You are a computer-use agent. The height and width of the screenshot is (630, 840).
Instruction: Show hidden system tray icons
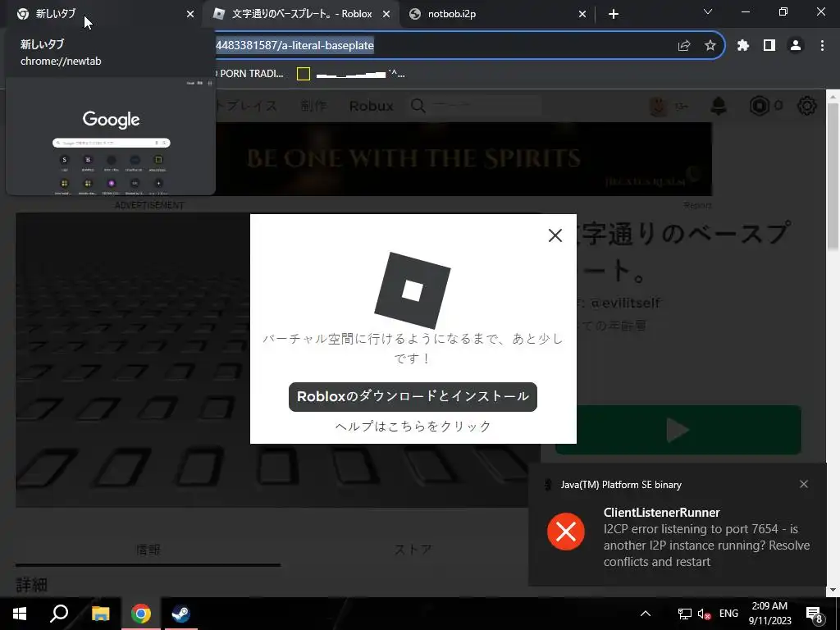[x=646, y=614]
